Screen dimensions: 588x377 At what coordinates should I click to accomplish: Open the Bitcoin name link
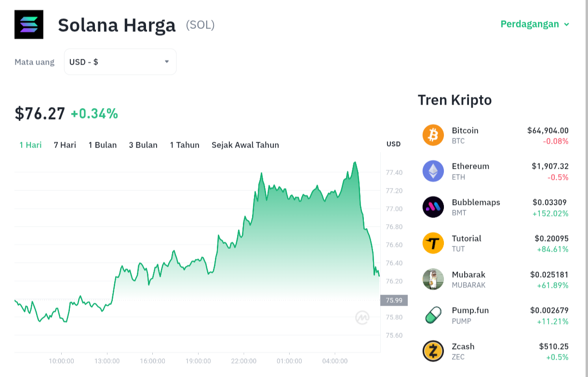(465, 130)
